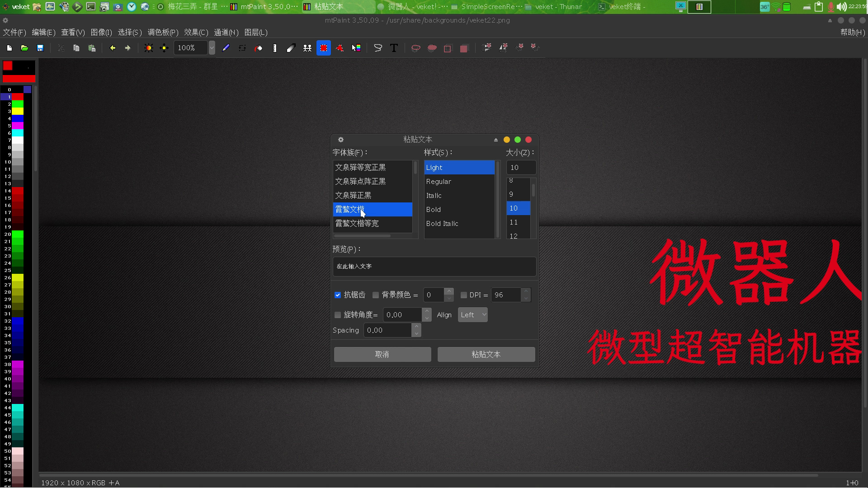868x488 pixels.
Task: Open the pan window tool
Action: [x=164, y=48]
